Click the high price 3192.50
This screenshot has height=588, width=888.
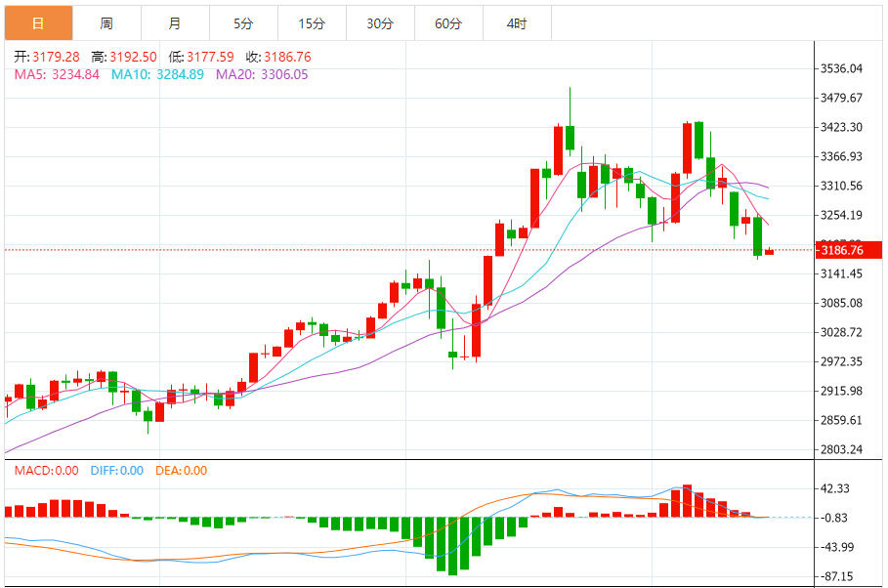click(133, 58)
